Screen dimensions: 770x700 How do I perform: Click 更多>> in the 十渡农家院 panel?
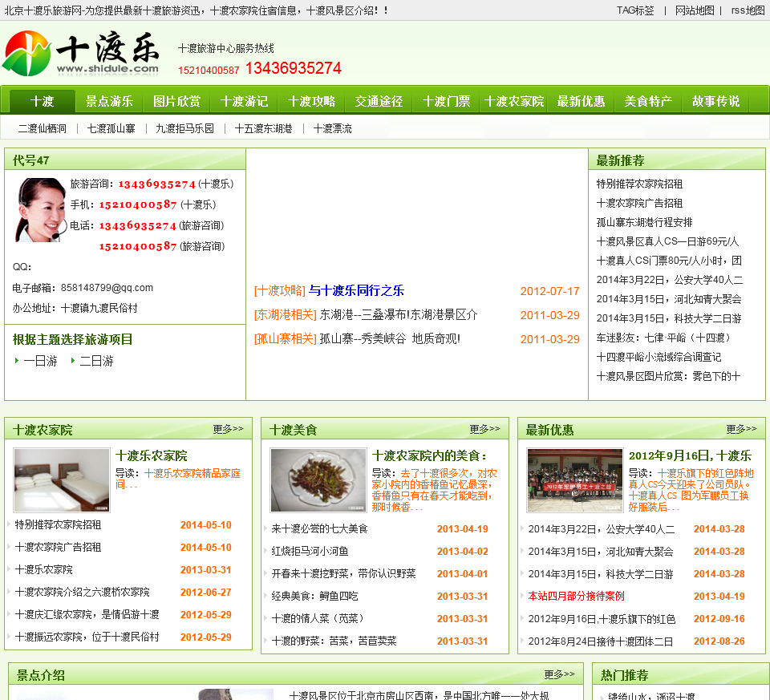click(228, 429)
